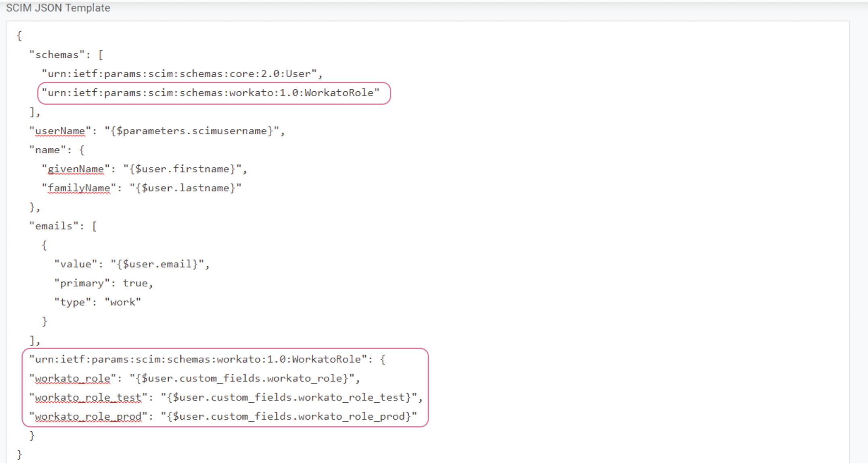Image resolution: width=868 pixels, height=465 pixels.
Task: Click the "emails" array key
Action: coord(54,226)
